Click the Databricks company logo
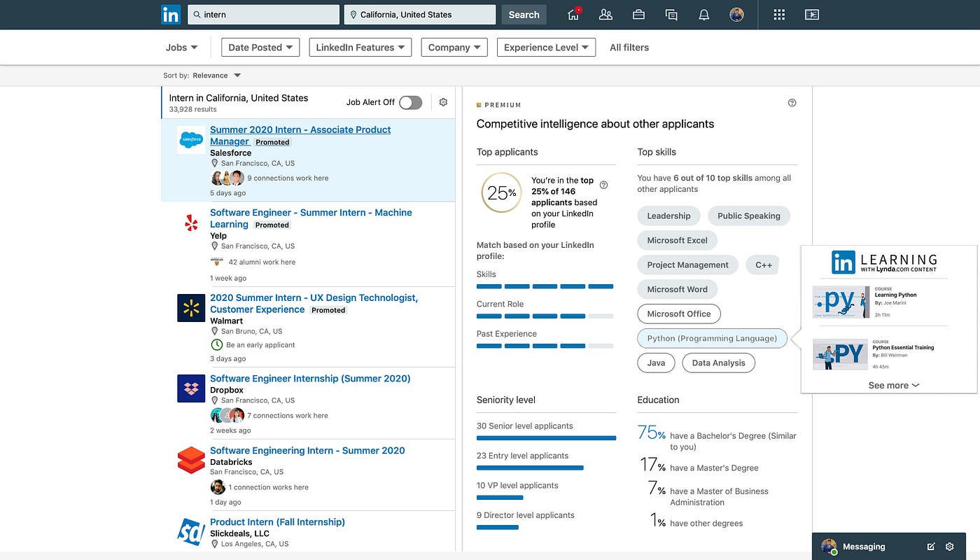The height and width of the screenshot is (560, 980). [191, 461]
